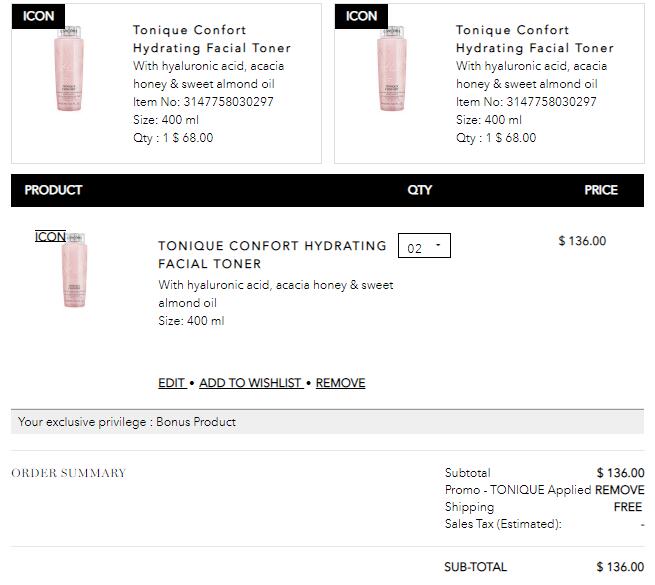Click the PRICE column header
This screenshot has height=585, width=655.
pyautogui.click(x=601, y=190)
